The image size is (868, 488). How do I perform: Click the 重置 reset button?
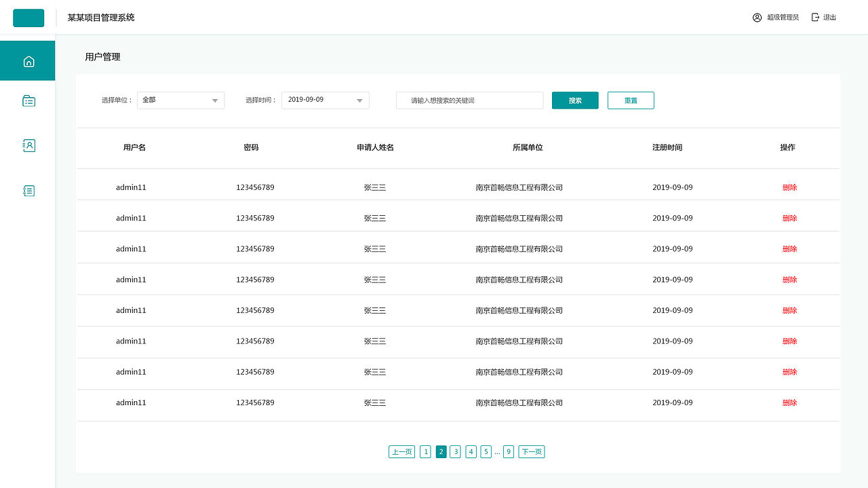point(631,100)
